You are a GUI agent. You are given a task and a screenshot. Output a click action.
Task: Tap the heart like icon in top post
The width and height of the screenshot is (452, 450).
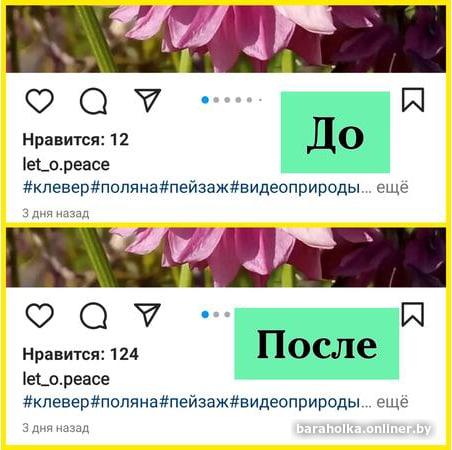[40, 100]
